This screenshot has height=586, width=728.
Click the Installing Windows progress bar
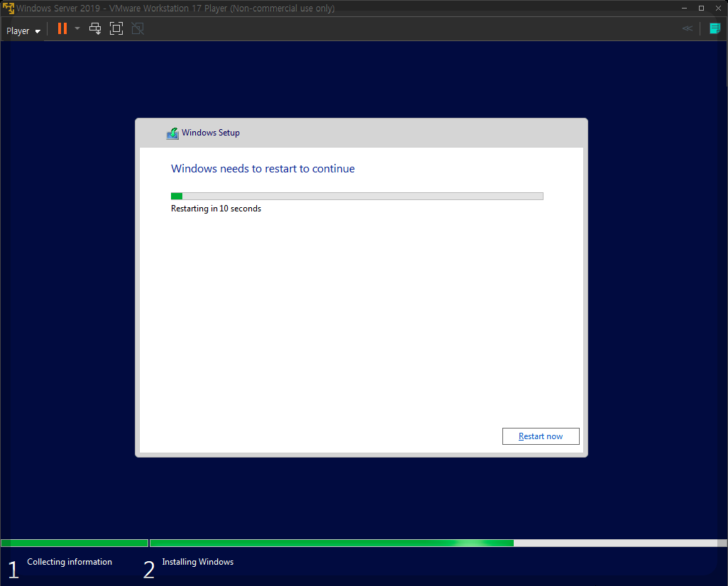[439, 543]
